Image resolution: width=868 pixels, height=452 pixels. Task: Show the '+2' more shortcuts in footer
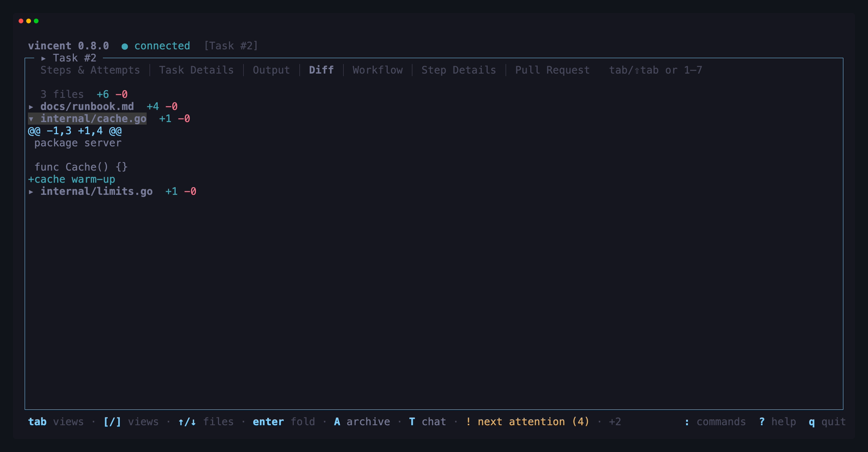pyautogui.click(x=615, y=422)
